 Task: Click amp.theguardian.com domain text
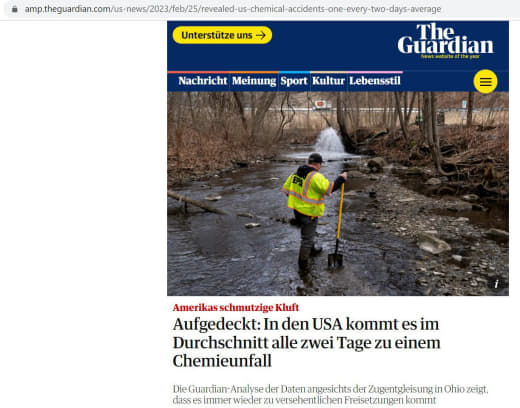pos(68,9)
